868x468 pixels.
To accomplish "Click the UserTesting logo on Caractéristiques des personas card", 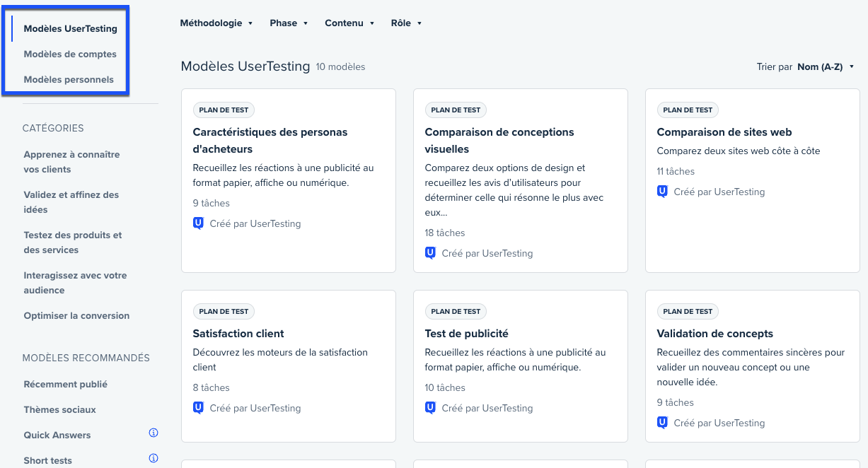I will (x=198, y=223).
